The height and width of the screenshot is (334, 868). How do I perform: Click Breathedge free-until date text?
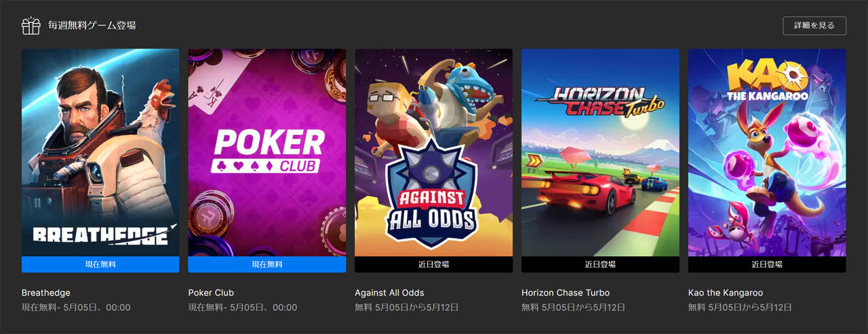point(76,308)
